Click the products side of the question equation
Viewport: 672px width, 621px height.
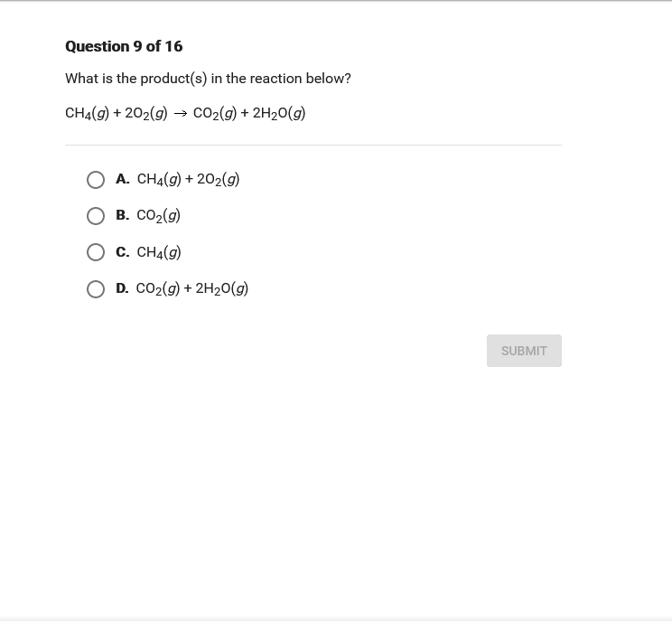point(249,114)
